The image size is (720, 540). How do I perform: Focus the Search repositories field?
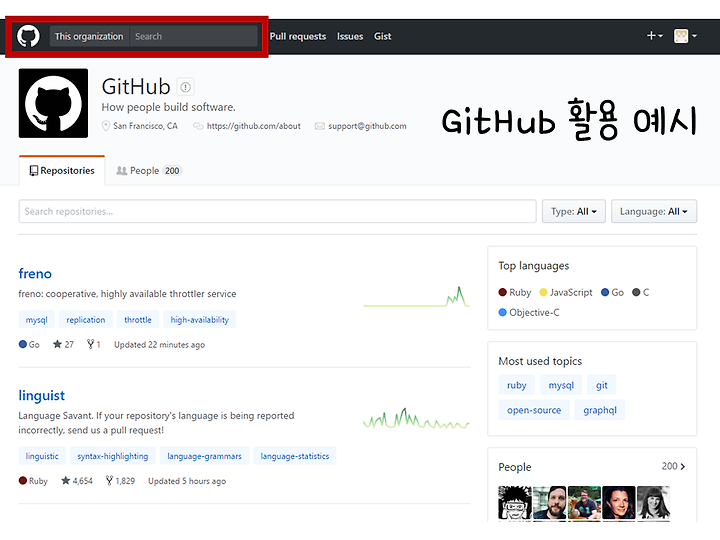[277, 211]
